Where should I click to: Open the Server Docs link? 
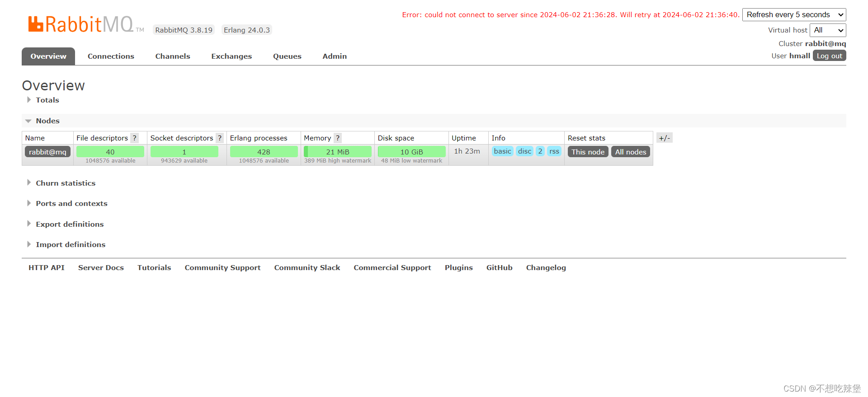tap(101, 268)
